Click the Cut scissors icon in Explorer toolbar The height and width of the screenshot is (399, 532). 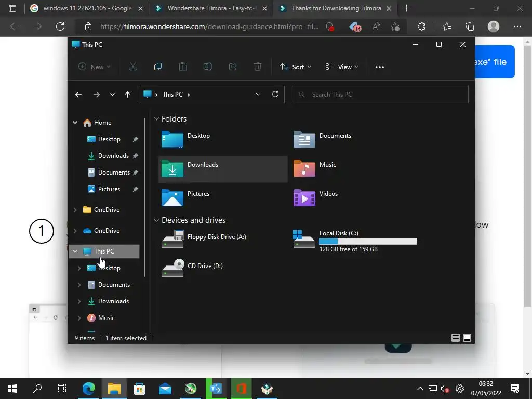click(133, 67)
